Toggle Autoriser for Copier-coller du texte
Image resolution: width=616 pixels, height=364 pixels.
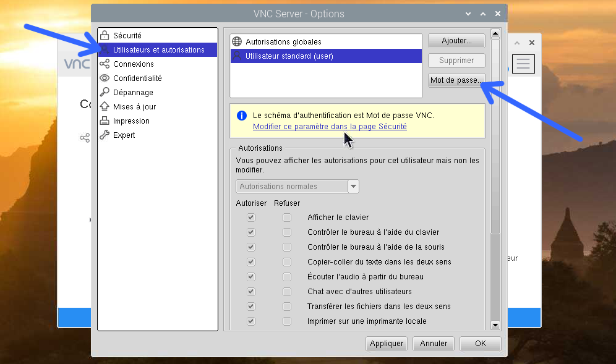pyautogui.click(x=251, y=262)
